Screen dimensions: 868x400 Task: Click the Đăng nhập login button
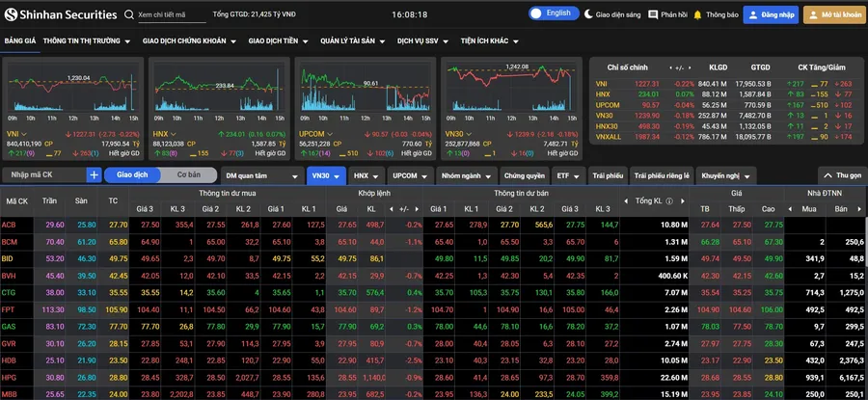point(771,14)
